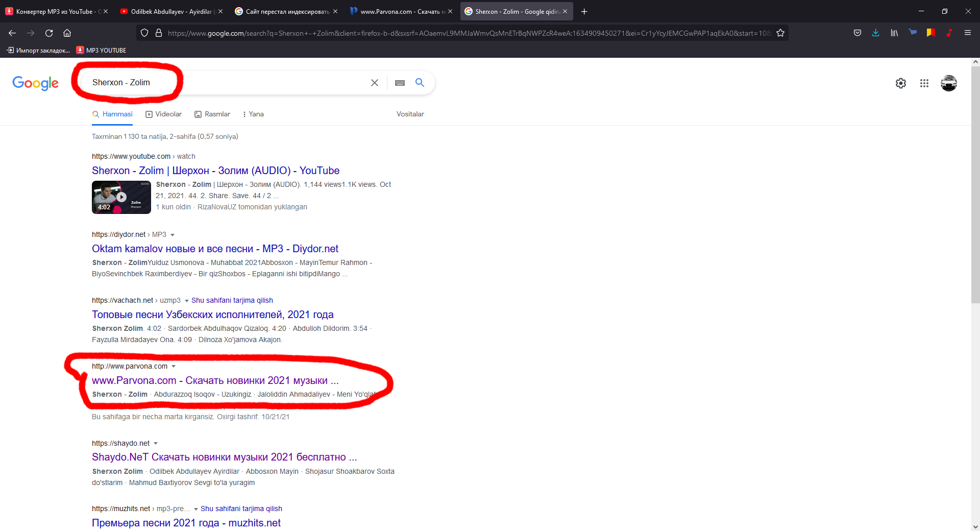Clear the search box with the X icon
The height and width of the screenshot is (531, 980).
point(375,83)
